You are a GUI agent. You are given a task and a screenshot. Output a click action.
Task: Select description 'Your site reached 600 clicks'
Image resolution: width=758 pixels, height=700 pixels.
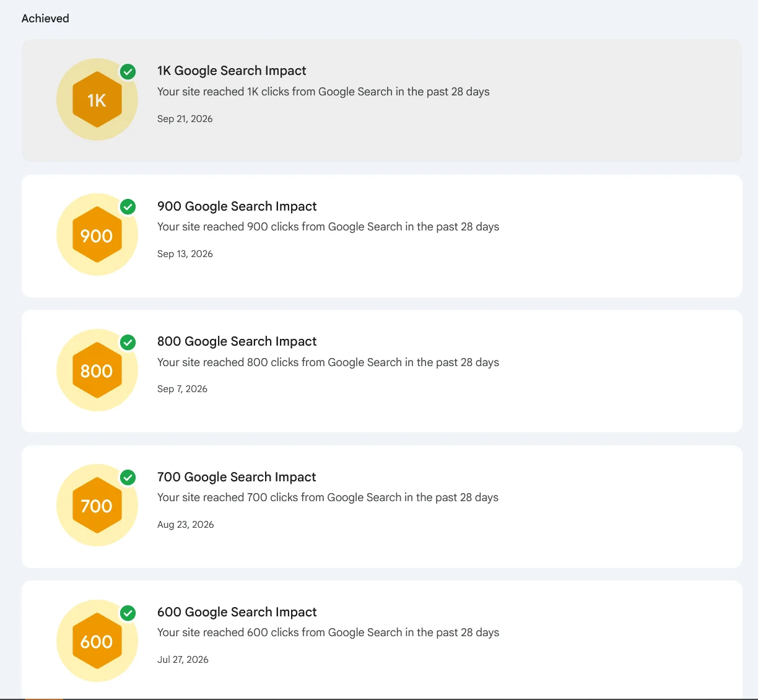[x=328, y=632]
